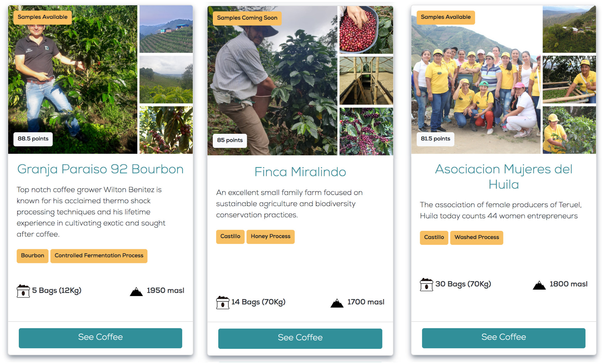Click the mountain icon next to 1950 masl

click(136, 292)
